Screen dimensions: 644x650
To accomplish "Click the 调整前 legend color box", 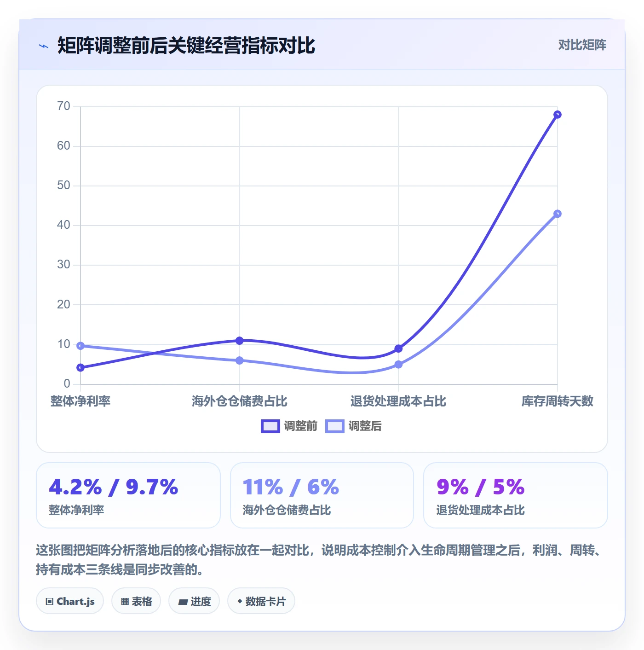I will pyautogui.click(x=270, y=426).
